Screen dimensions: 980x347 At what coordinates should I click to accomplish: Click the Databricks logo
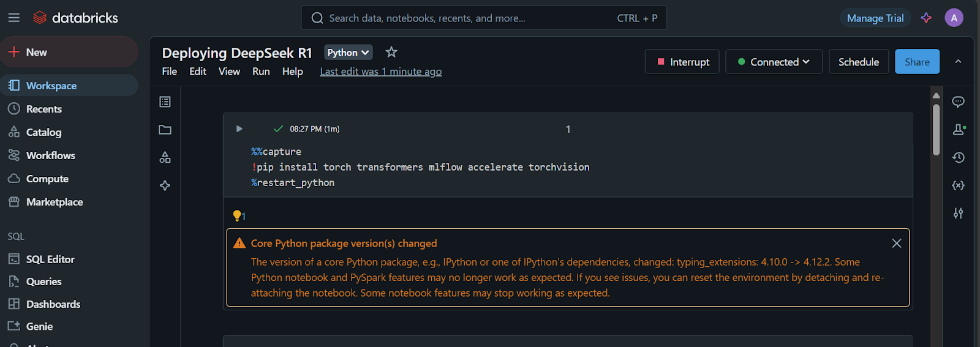(x=75, y=18)
